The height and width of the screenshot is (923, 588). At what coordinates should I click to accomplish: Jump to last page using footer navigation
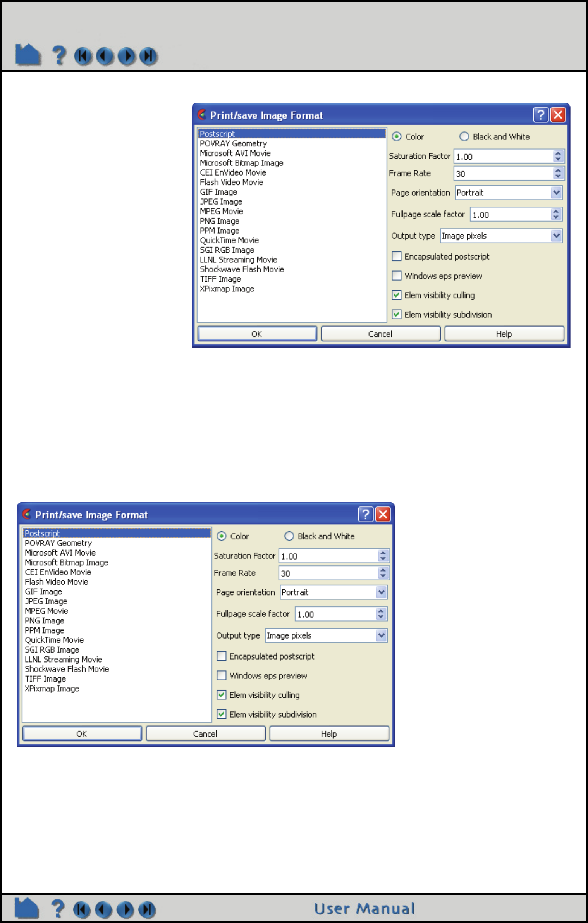(x=147, y=910)
